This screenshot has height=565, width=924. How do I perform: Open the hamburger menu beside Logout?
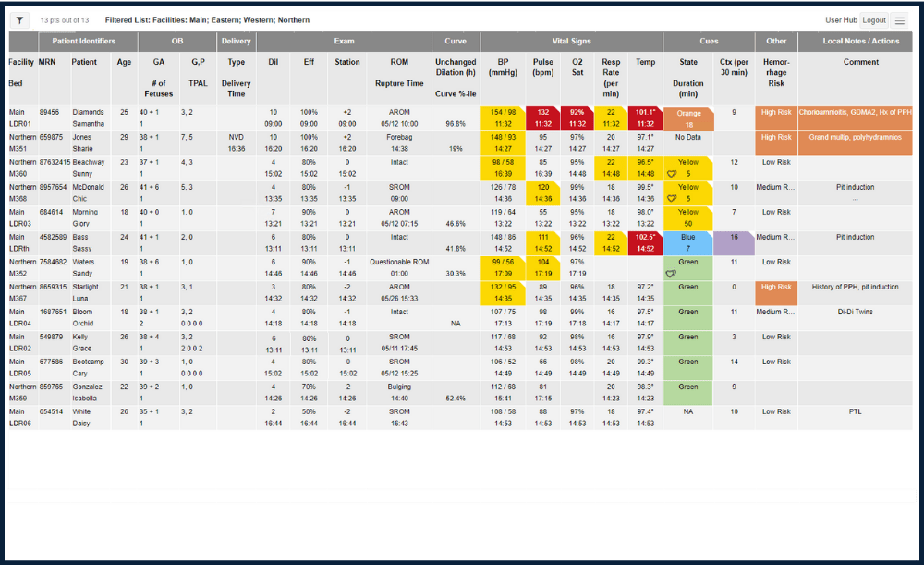[899, 20]
